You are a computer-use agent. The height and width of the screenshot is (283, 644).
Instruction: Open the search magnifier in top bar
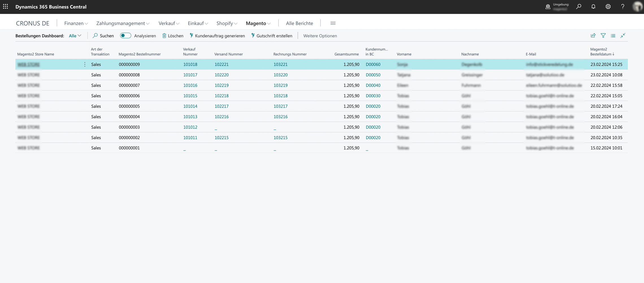click(579, 7)
